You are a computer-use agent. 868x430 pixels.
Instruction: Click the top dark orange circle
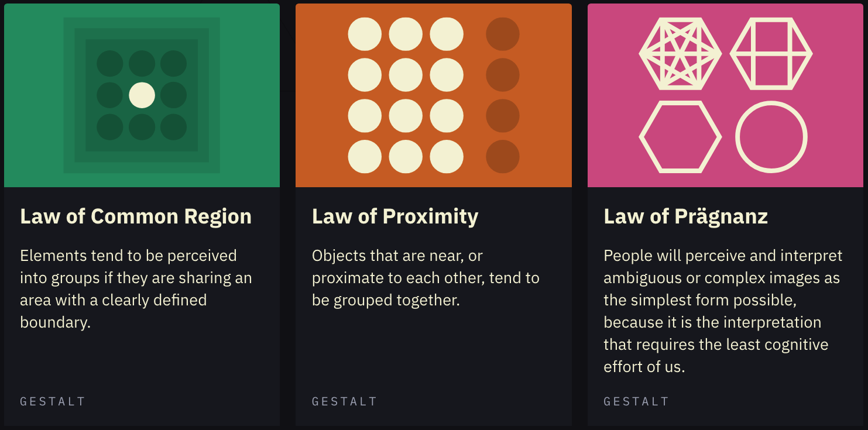[x=503, y=34]
